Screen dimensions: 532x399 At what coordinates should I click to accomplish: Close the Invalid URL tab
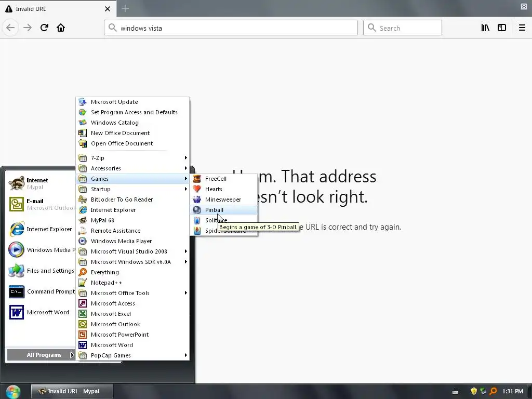point(108,9)
